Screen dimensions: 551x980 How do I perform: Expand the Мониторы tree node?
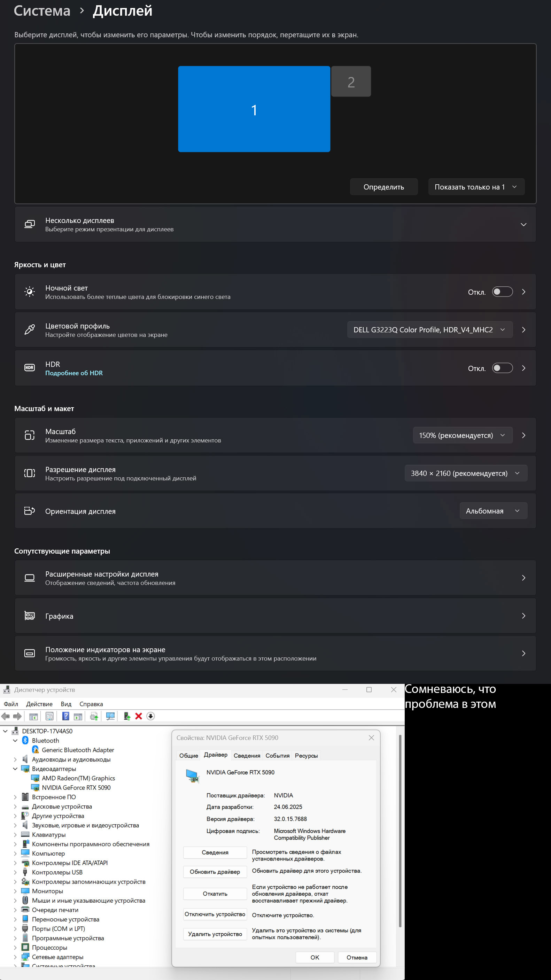15,891
